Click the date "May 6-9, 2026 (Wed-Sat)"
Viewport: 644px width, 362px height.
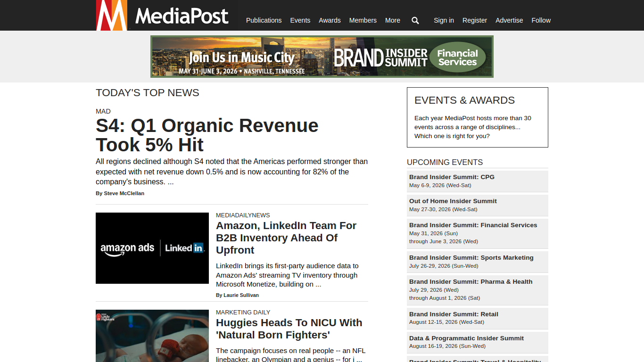tap(440, 185)
